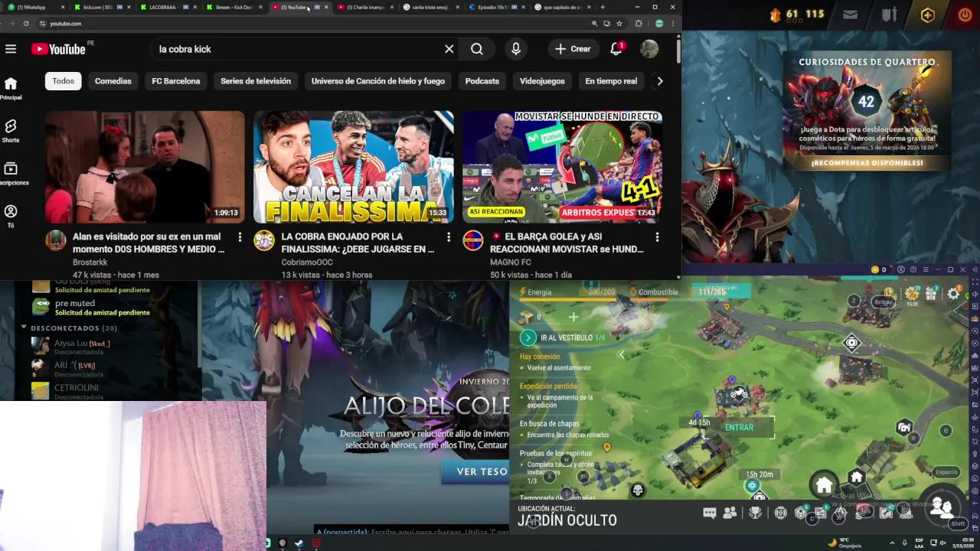980x551 pixels.
Task: Select the FC Barcelona filter chip
Action: pyautogui.click(x=176, y=81)
